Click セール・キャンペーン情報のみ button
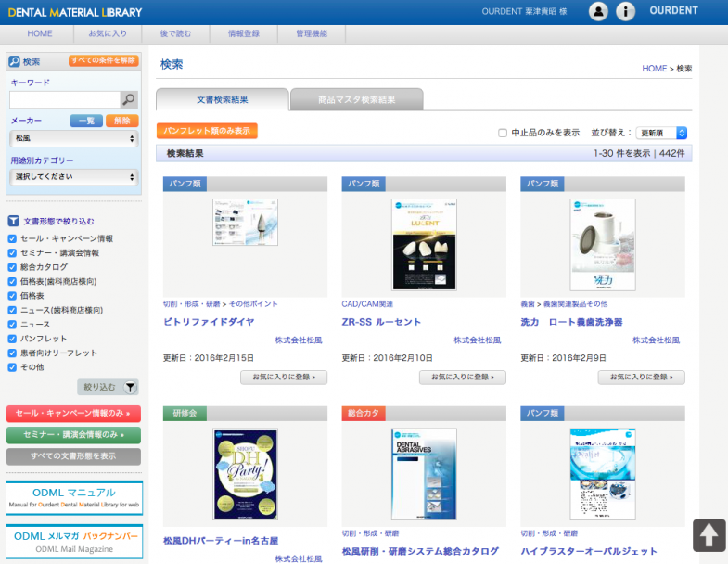This screenshot has height=564, width=728. 73,414
